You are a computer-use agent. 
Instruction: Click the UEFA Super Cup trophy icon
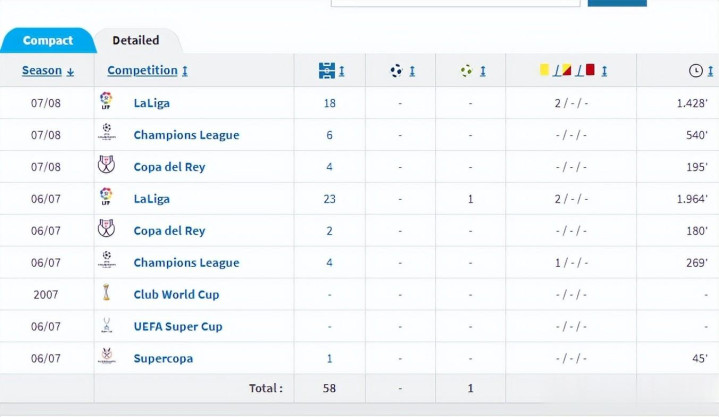tap(106, 326)
